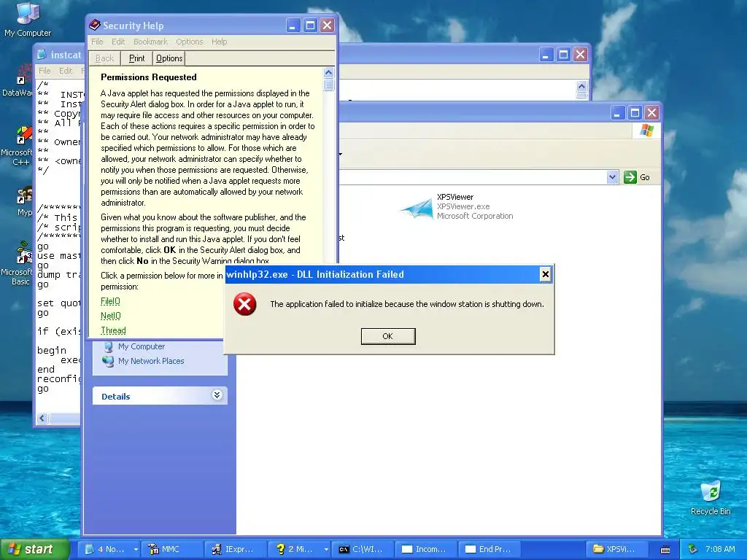Open My Computer link in Explorer sidebar
Image resolution: width=747 pixels, height=560 pixels.
pyautogui.click(x=142, y=346)
